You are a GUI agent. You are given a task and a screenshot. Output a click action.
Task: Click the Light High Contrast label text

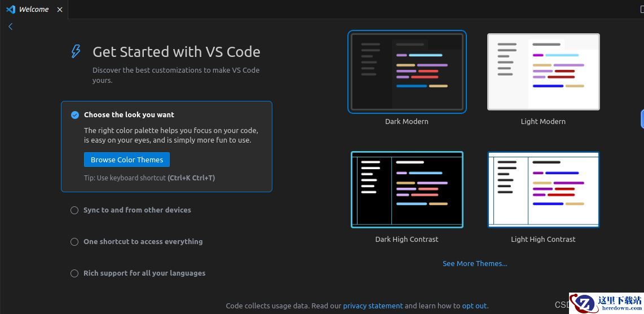(x=543, y=239)
